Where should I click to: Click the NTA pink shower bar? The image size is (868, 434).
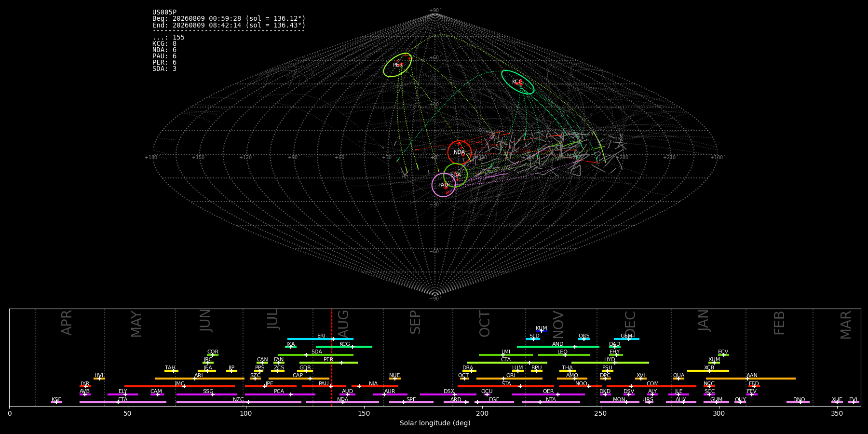click(x=551, y=402)
